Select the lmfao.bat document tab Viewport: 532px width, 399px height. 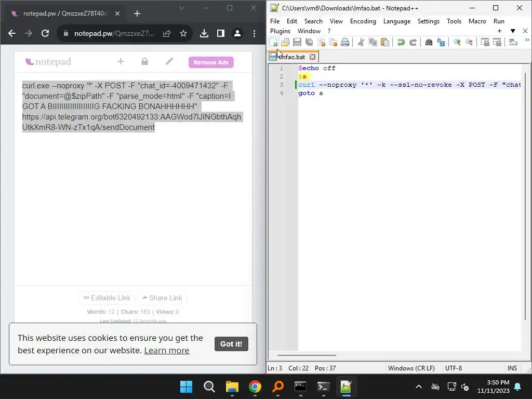point(293,57)
